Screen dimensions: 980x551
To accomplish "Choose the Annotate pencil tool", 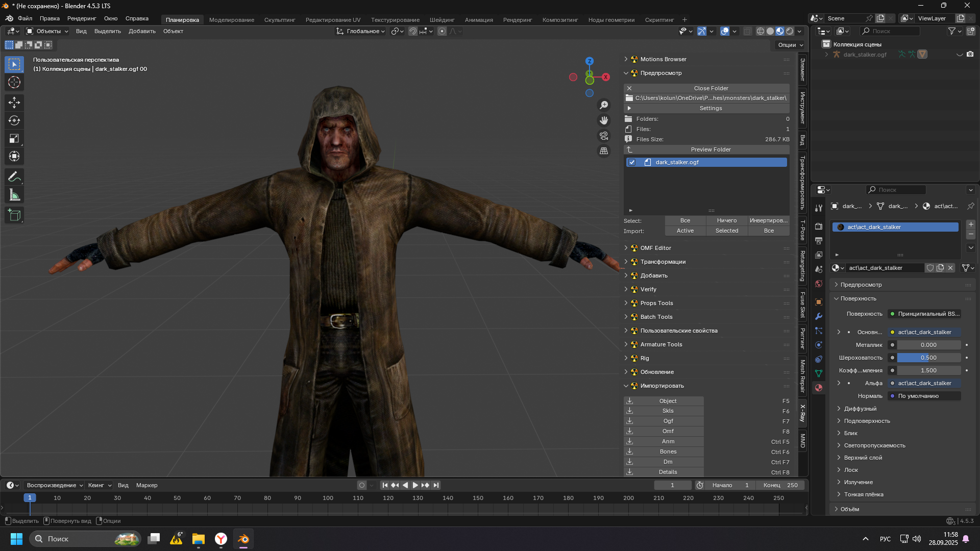I will point(14,177).
